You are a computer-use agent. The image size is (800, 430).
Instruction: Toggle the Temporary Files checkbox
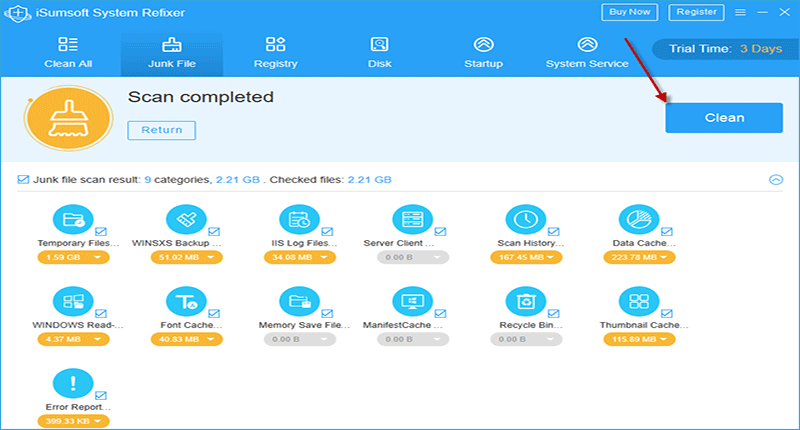tap(101, 232)
